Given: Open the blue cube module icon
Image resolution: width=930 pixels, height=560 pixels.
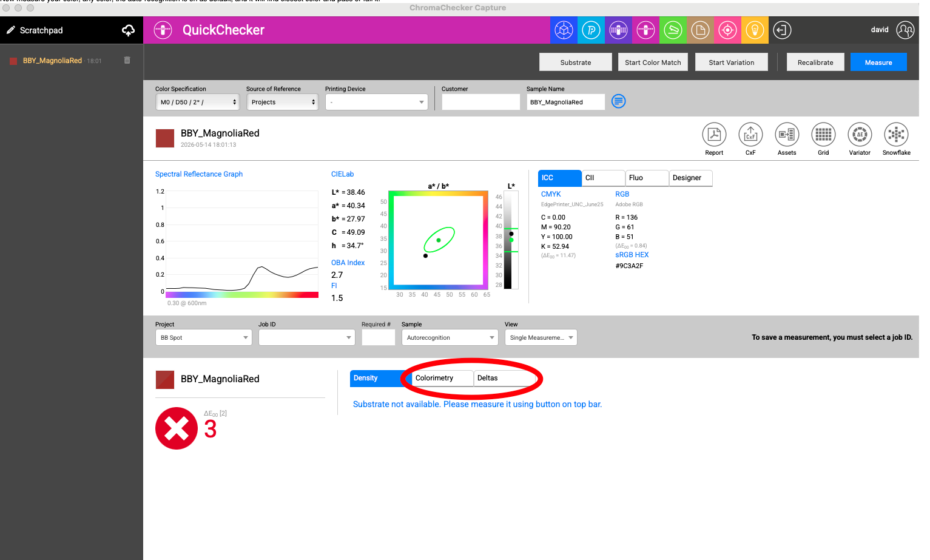Looking at the screenshot, I should pyautogui.click(x=564, y=30).
